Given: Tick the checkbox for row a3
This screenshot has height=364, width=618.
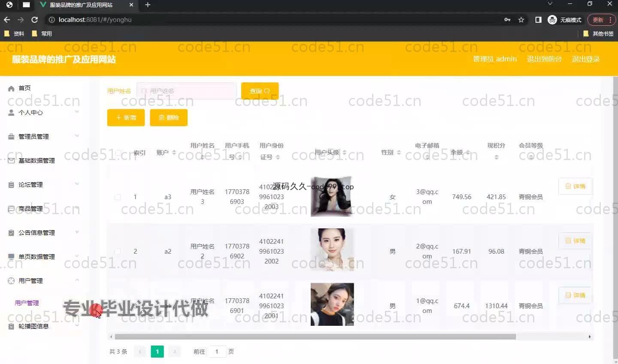Looking at the screenshot, I should coord(118,197).
